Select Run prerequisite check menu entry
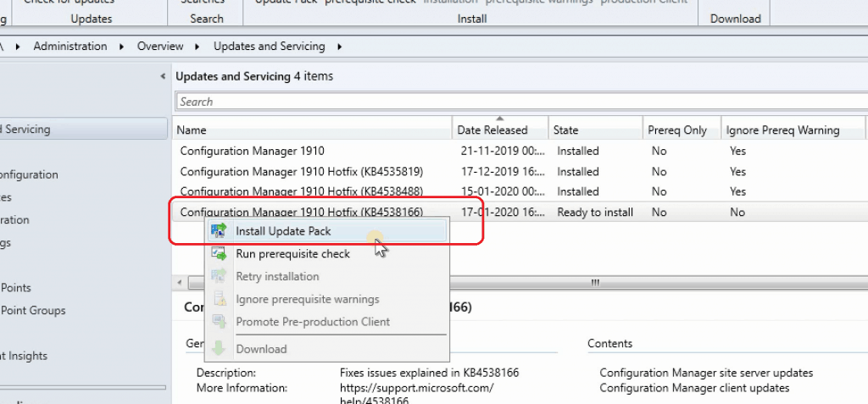 click(292, 253)
